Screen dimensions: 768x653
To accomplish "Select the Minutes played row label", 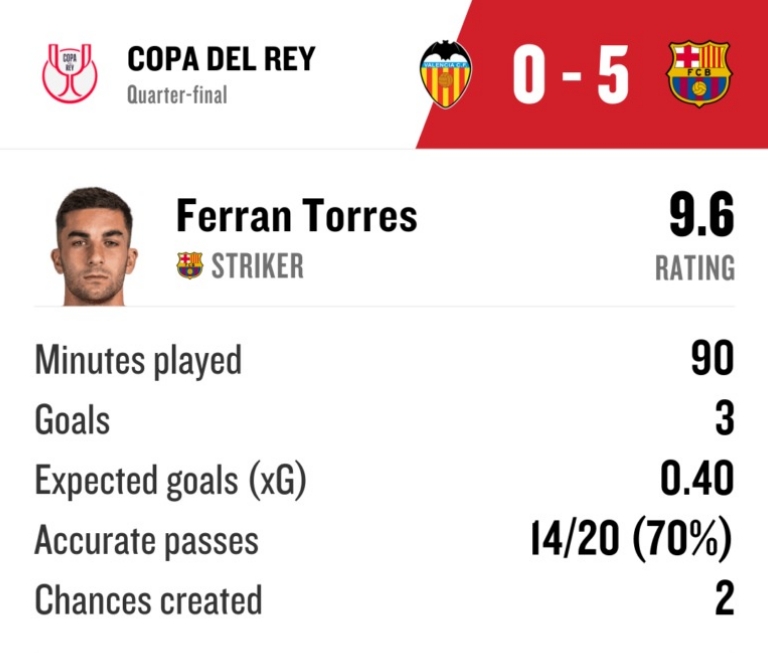I will (138, 360).
